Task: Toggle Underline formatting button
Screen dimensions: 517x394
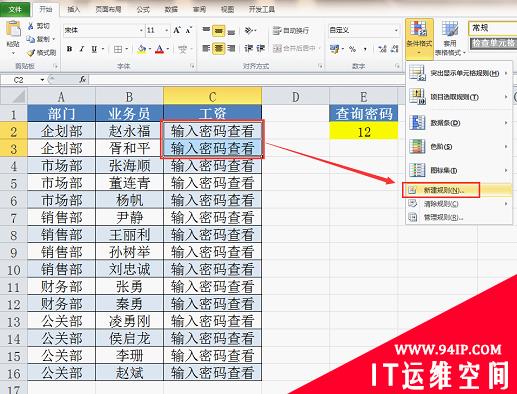Action: [x=94, y=49]
